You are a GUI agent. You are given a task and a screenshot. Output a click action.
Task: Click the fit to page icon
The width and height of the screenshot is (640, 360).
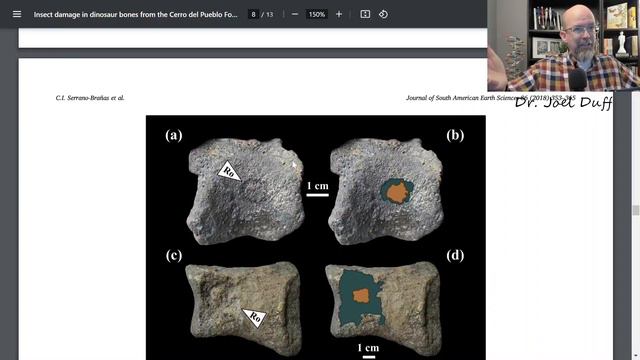tap(365, 14)
